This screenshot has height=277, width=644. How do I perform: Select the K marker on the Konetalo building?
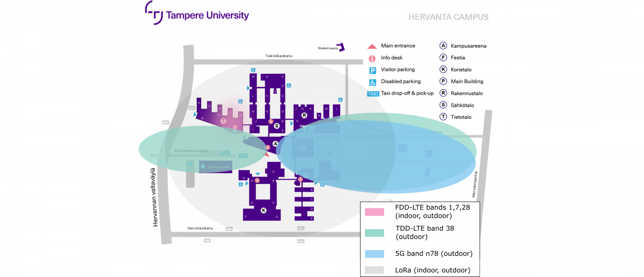click(x=264, y=211)
